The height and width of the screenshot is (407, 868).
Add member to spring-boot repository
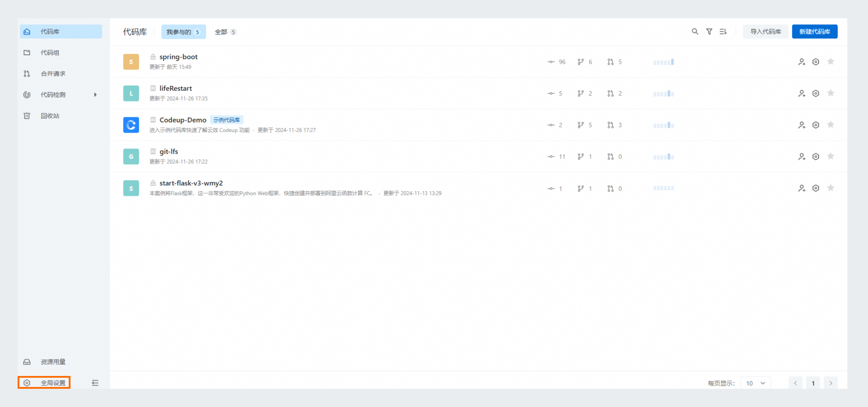pyautogui.click(x=802, y=62)
